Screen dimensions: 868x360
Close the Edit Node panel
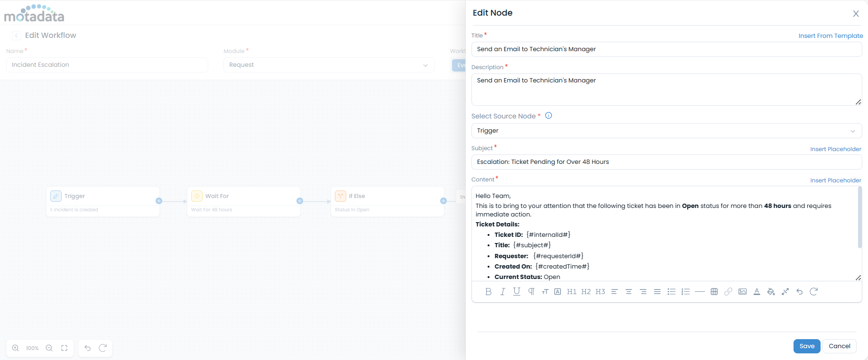tap(856, 14)
